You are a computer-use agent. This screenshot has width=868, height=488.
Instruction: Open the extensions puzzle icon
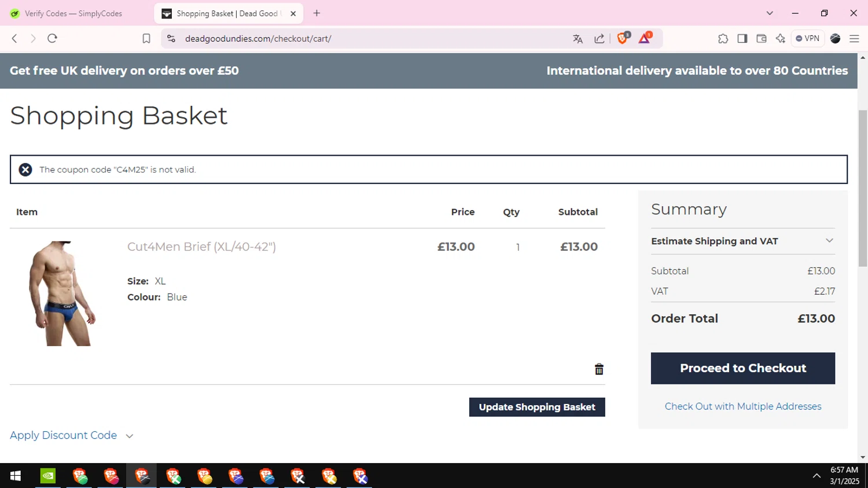point(723,39)
